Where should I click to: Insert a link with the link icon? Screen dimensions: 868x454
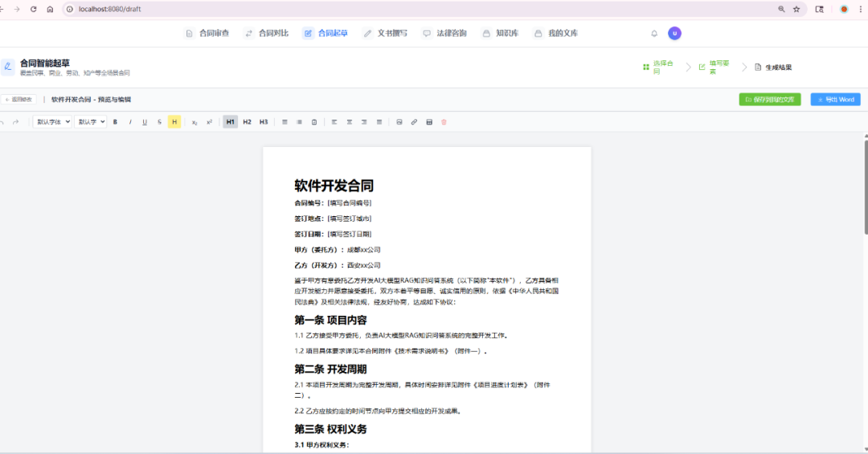pos(414,122)
